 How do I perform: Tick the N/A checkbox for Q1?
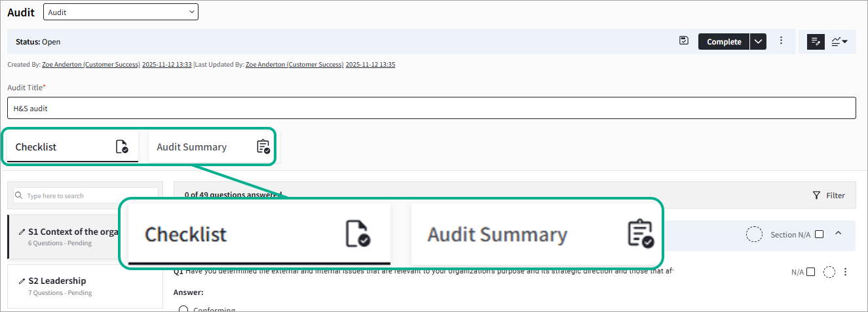pyautogui.click(x=811, y=272)
